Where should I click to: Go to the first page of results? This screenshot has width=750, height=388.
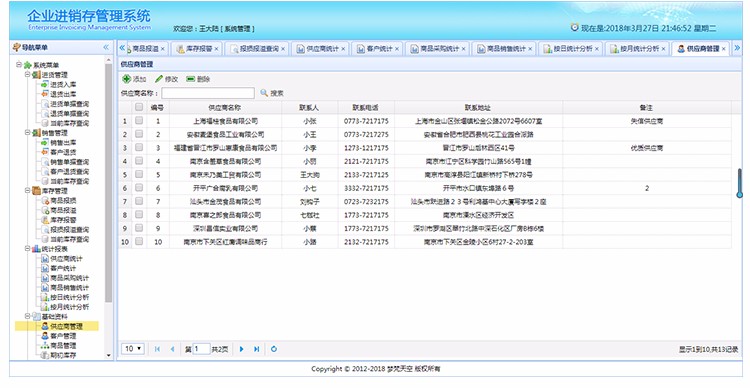click(157, 349)
